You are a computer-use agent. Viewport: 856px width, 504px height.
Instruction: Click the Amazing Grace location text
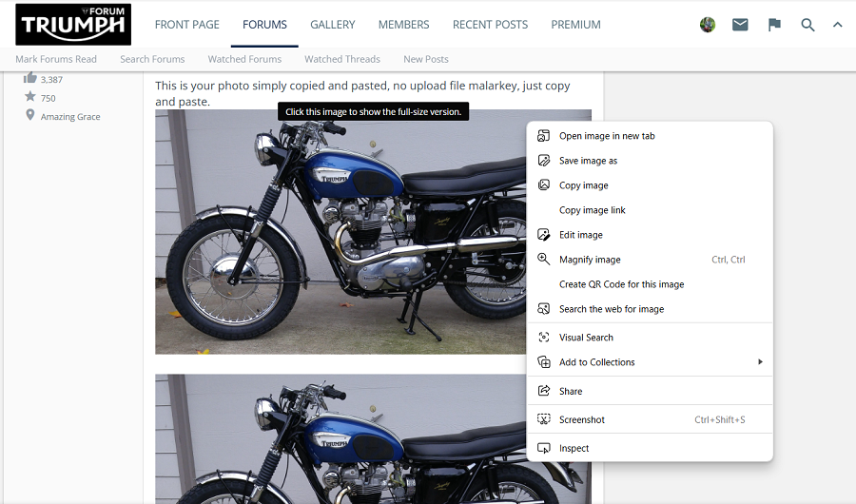tap(70, 117)
